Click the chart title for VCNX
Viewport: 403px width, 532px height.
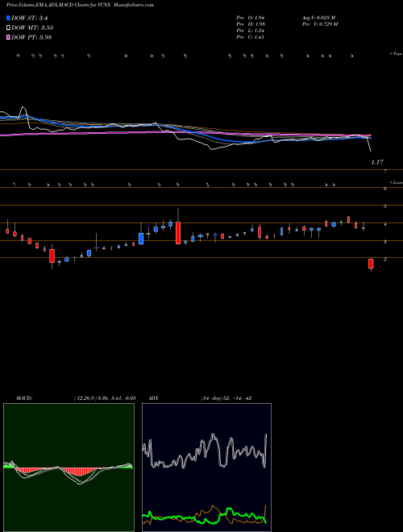(80, 5)
